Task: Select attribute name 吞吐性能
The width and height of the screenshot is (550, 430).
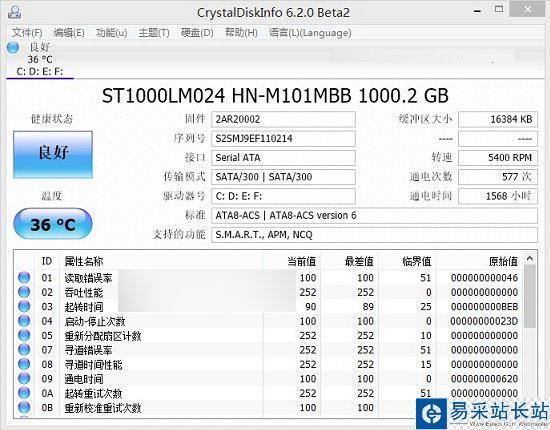Action: pos(83,292)
